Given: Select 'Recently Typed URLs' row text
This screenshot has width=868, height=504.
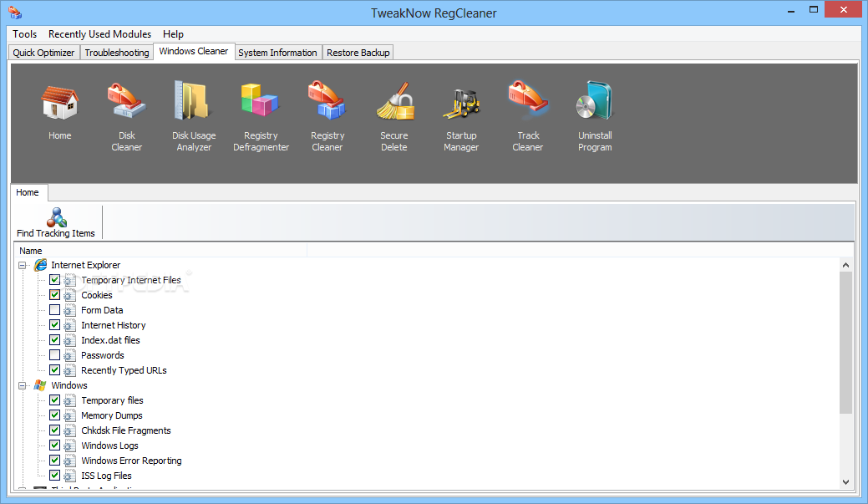Looking at the screenshot, I should pyautogui.click(x=124, y=370).
